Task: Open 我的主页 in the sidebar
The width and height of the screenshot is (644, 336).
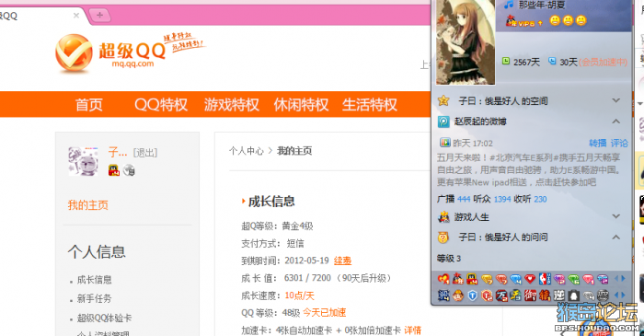Action: (x=88, y=204)
